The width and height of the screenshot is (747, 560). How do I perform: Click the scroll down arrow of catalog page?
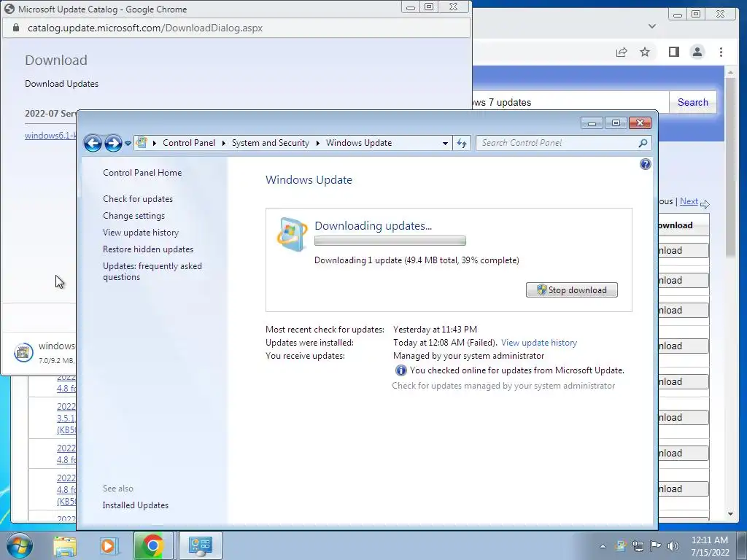pyautogui.click(x=730, y=514)
